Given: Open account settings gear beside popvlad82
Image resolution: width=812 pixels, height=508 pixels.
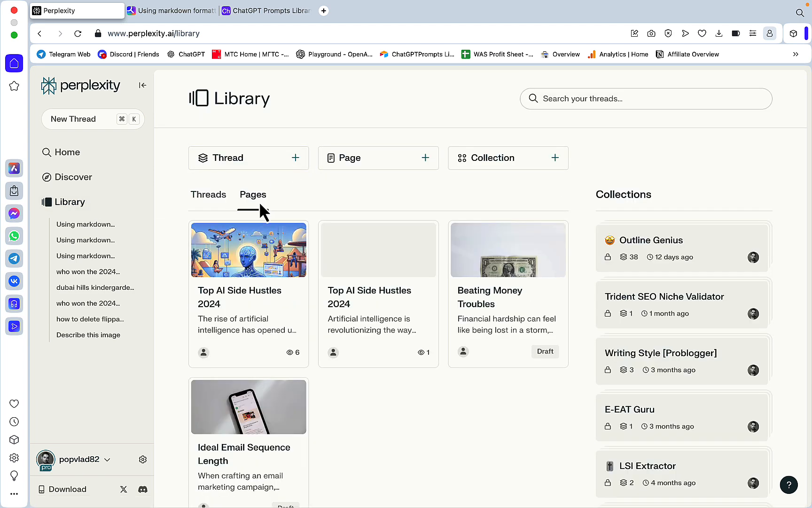Looking at the screenshot, I should pyautogui.click(x=143, y=460).
